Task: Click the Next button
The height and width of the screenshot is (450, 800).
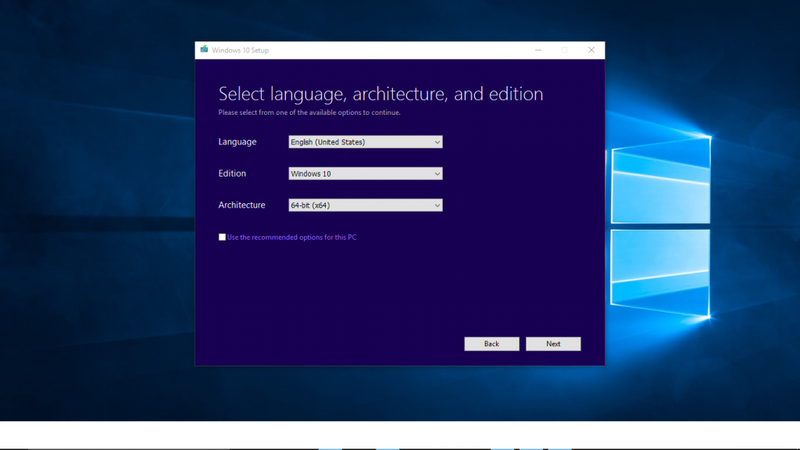Action: [x=553, y=344]
